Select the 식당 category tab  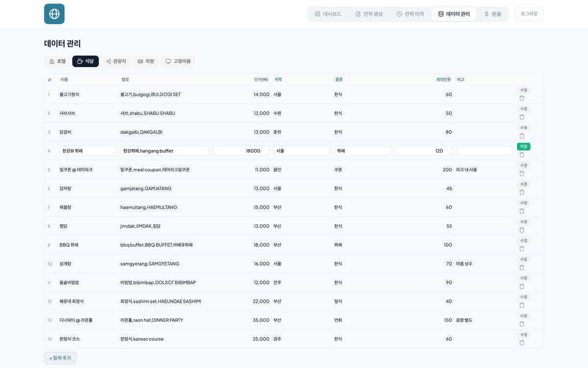click(85, 61)
